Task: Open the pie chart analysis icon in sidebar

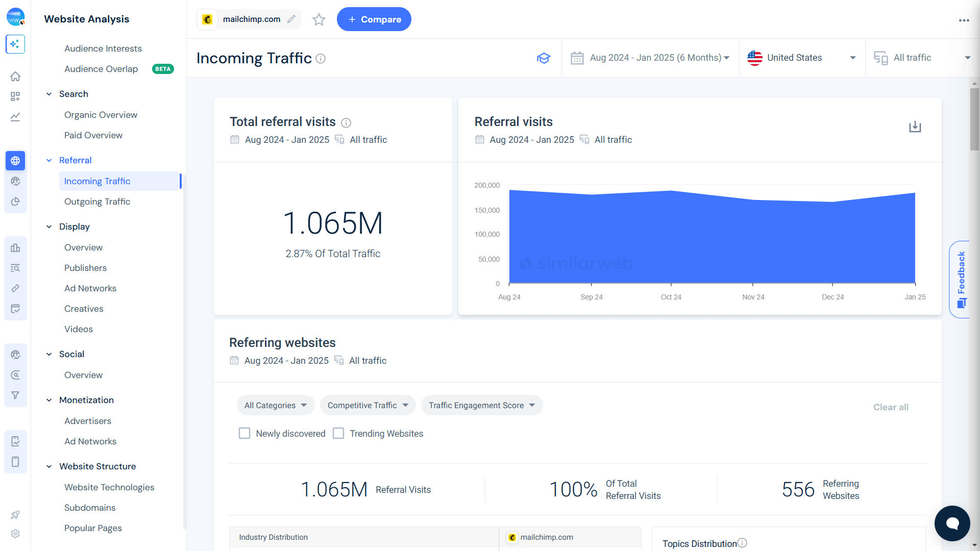Action: 15,201
